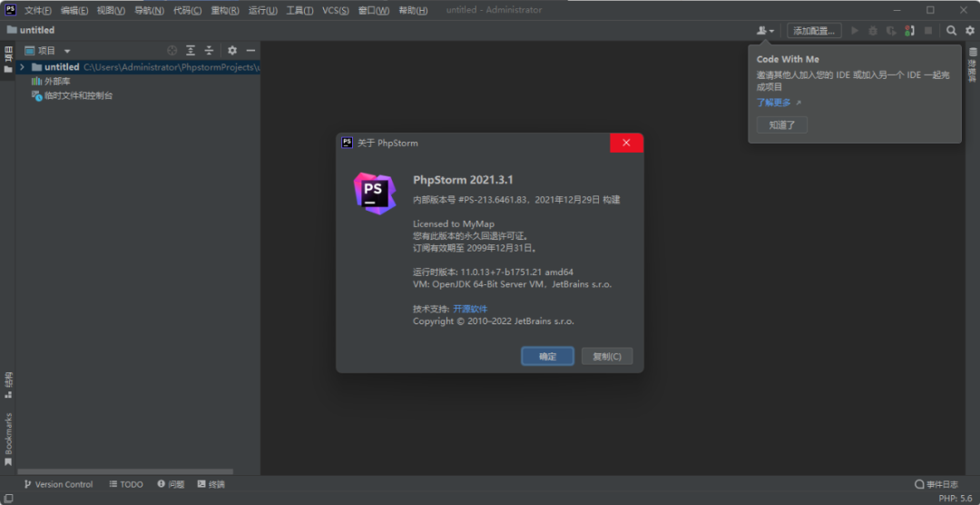
Task: Open the TODO tool window tab
Action: point(126,484)
